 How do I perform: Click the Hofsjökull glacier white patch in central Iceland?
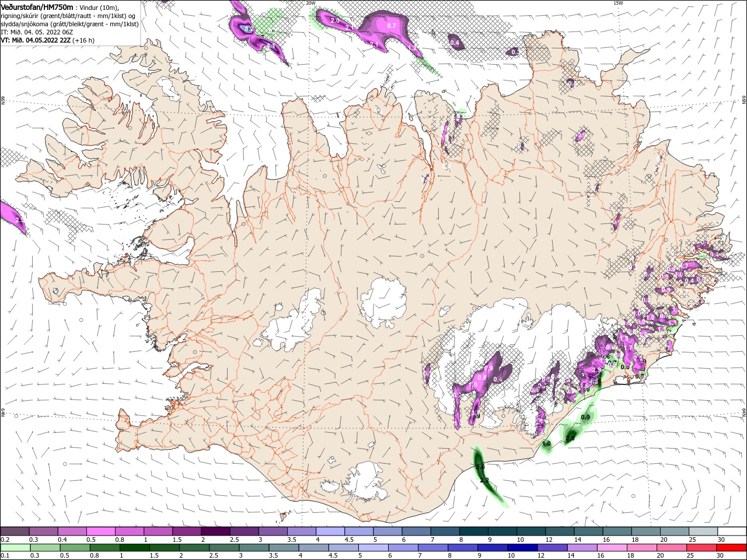383,302
